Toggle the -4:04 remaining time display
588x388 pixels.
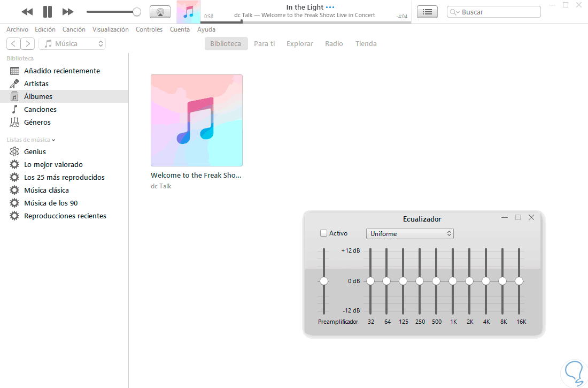pyautogui.click(x=401, y=17)
